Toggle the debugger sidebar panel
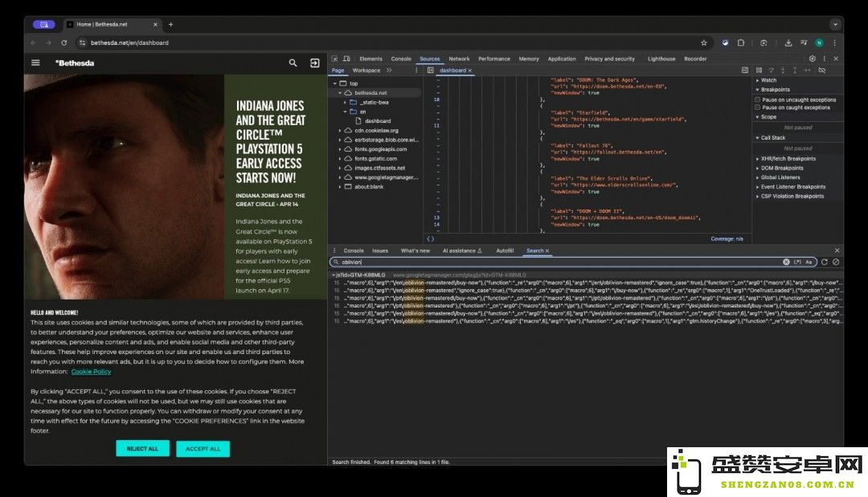The width and height of the screenshot is (868, 497). [744, 70]
